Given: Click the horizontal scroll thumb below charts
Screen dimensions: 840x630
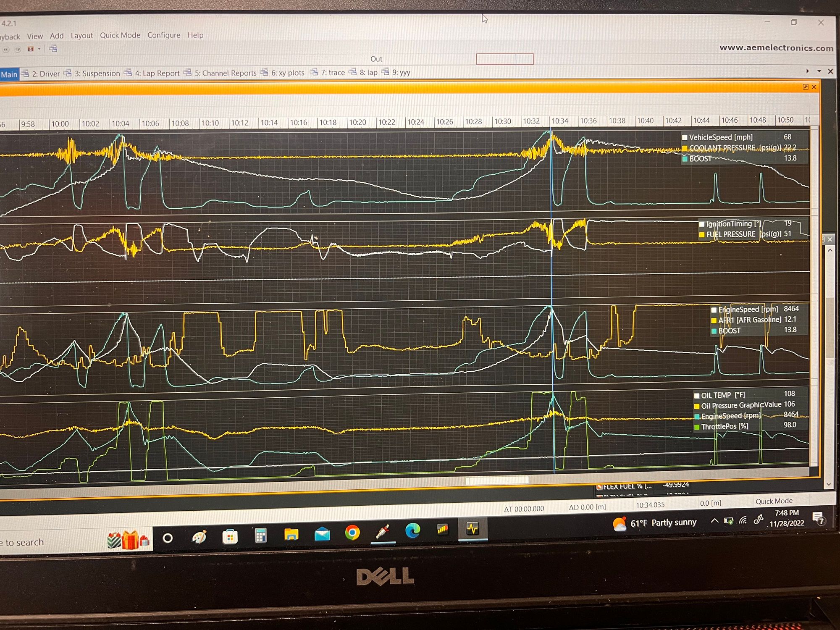Looking at the screenshot, I should [497, 480].
